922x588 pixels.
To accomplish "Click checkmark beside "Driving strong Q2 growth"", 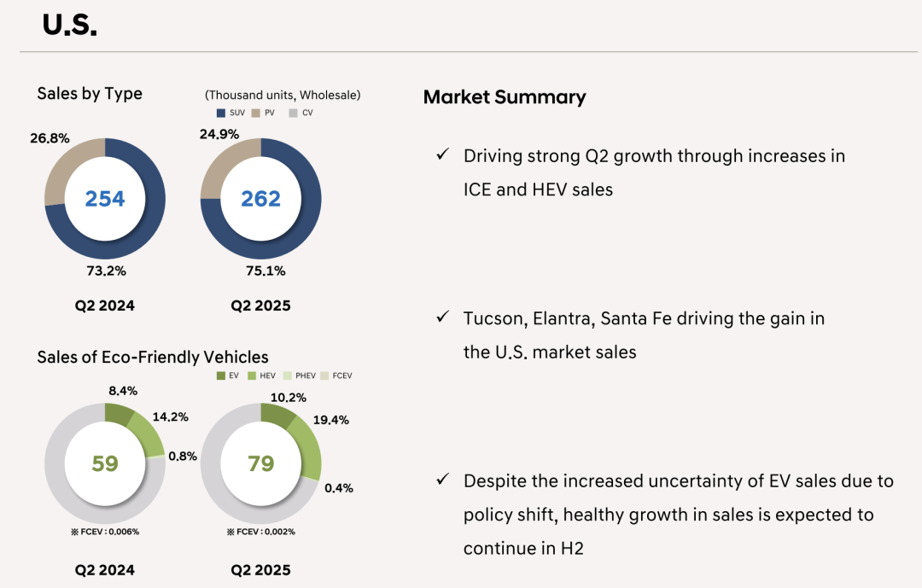I will click(442, 154).
